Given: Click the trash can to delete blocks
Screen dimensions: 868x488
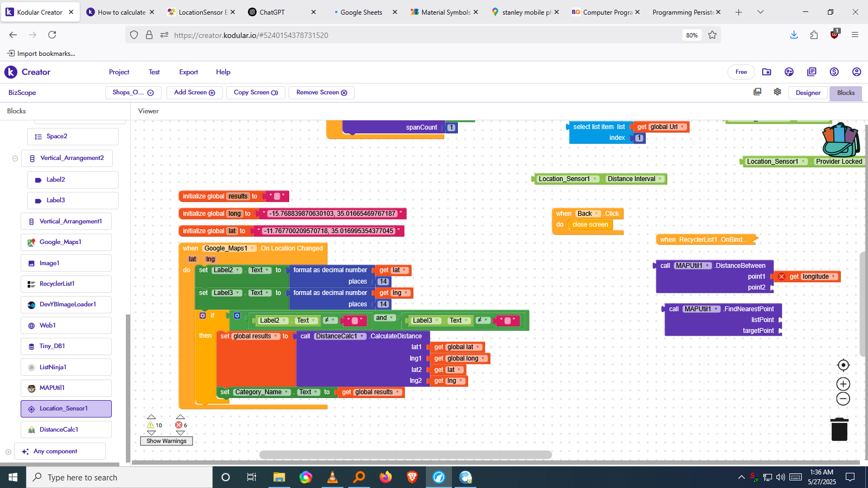Looking at the screenshot, I should (839, 428).
